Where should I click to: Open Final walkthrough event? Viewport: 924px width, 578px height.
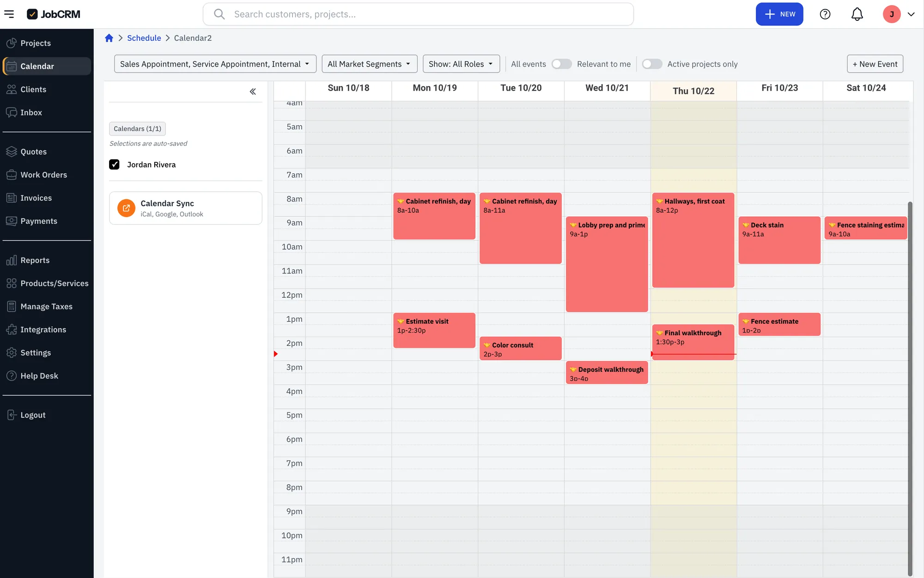[x=693, y=342]
